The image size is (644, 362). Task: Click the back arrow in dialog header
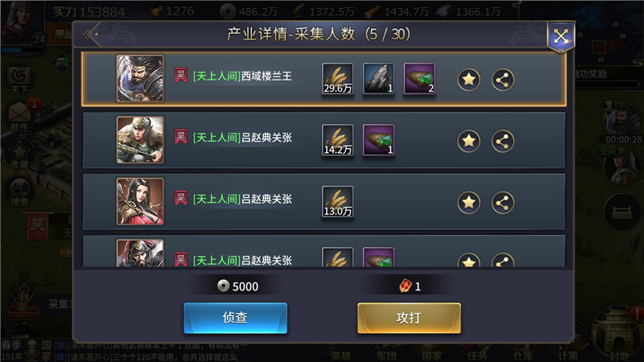[x=91, y=34]
